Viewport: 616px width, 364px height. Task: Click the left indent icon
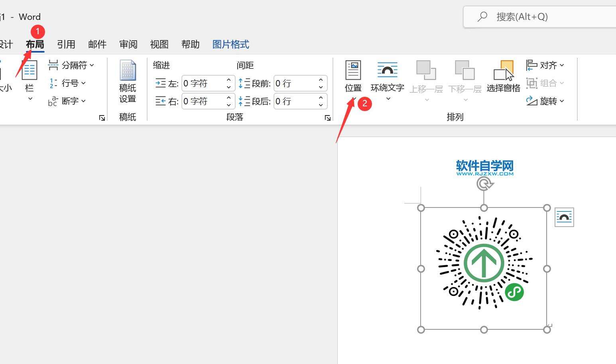coord(160,83)
